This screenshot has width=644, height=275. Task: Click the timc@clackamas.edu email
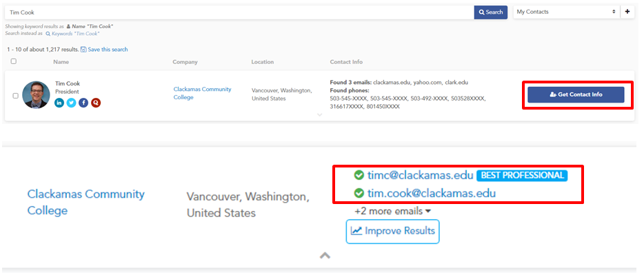[420, 175]
